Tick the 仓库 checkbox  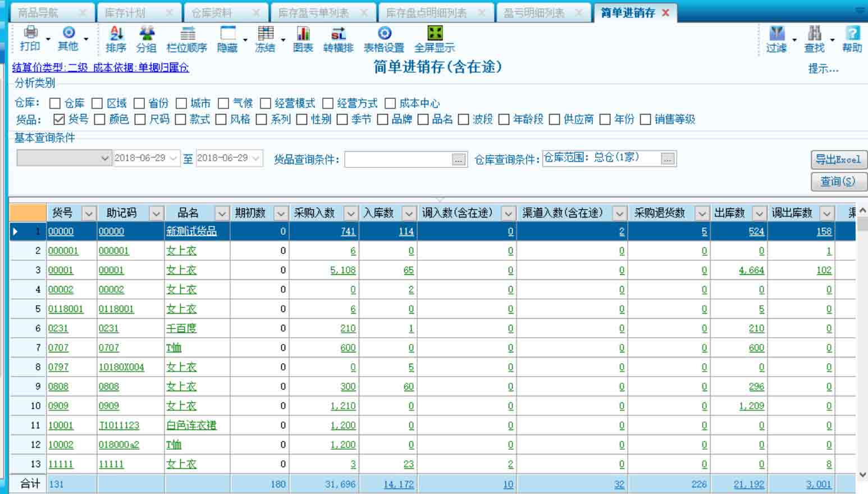point(55,103)
